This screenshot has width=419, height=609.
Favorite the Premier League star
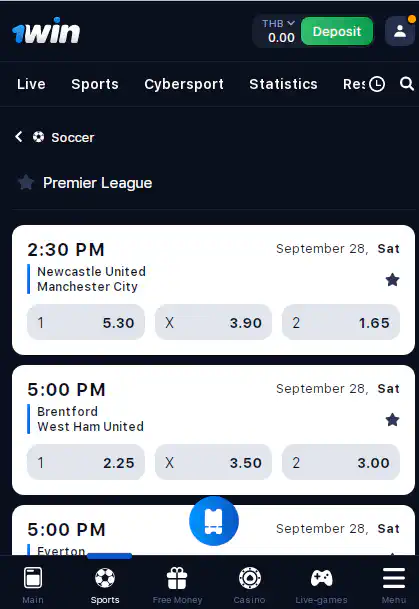point(26,183)
